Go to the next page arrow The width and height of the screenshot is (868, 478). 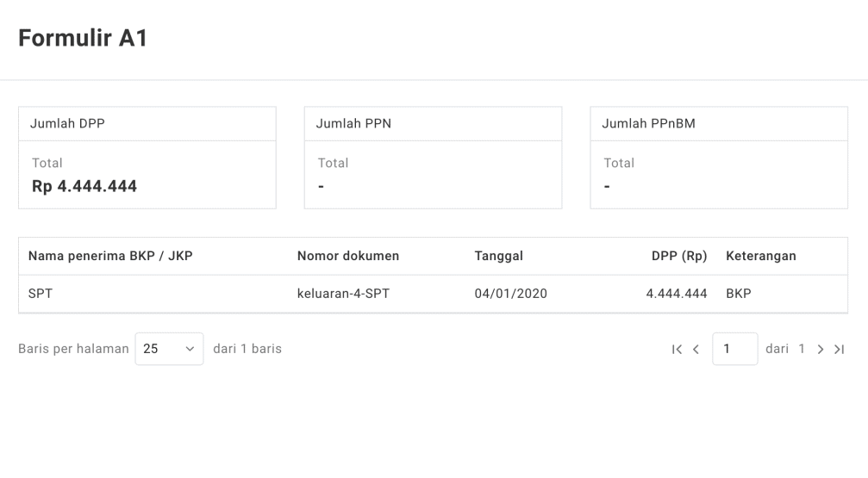(x=821, y=349)
